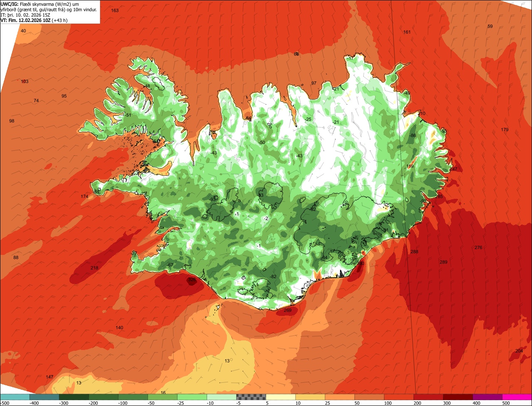This screenshot has width=532, height=406.
Task: Pick the purple swatch between 400 and 500
Action: (487, 397)
